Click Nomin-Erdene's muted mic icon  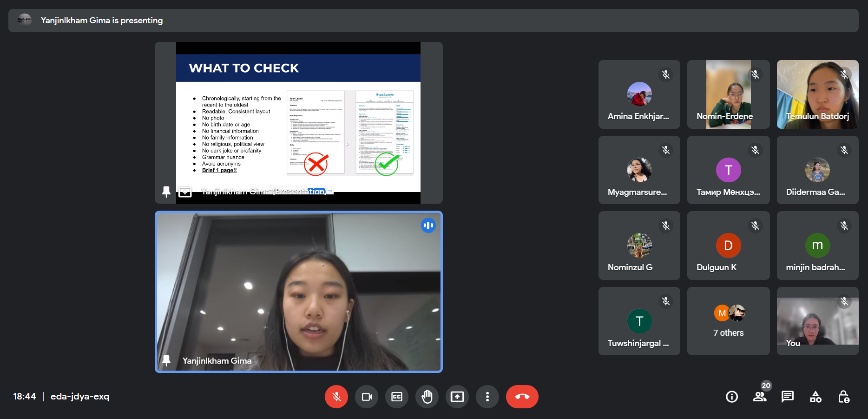coord(756,74)
